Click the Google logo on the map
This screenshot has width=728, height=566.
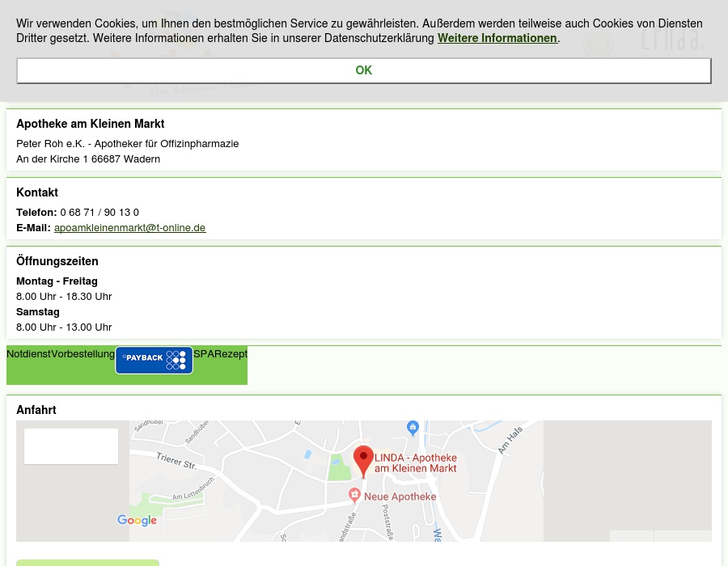click(137, 520)
